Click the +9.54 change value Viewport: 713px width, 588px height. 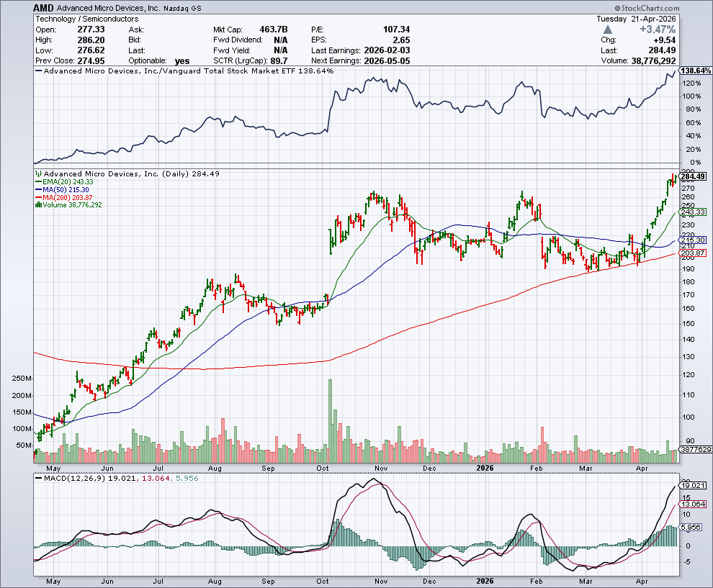[x=664, y=40]
